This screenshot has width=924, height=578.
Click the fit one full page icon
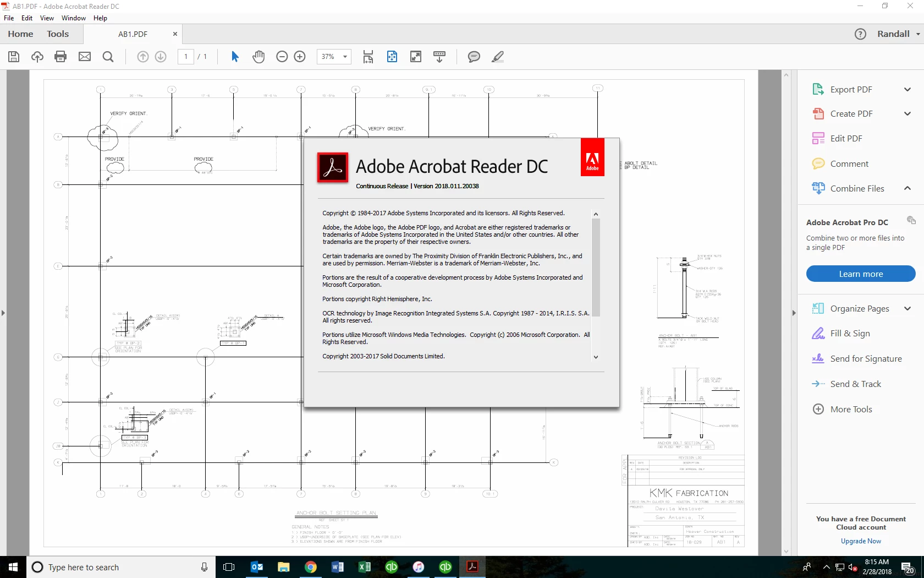(x=392, y=57)
